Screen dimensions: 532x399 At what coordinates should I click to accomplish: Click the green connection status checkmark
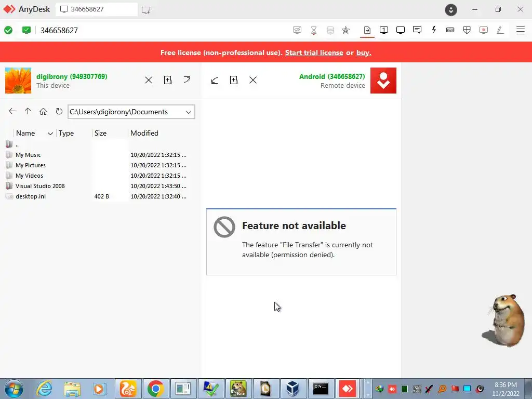pos(8,30)
